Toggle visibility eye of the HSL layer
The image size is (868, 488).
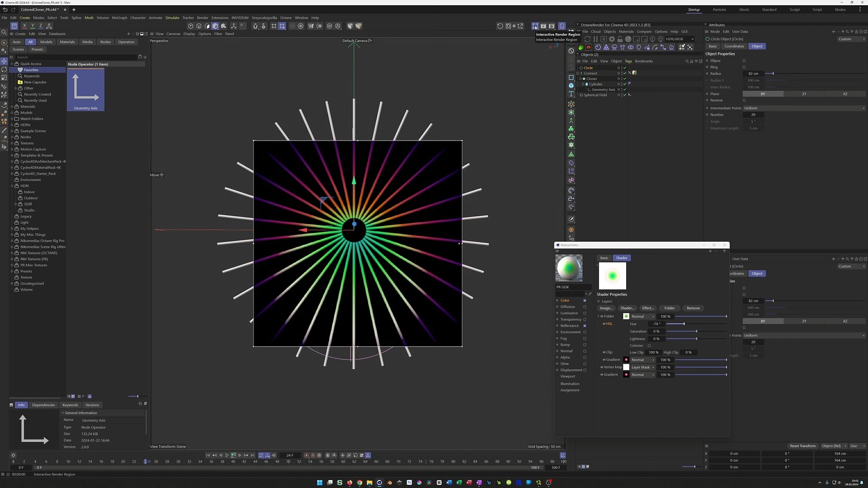604,324
